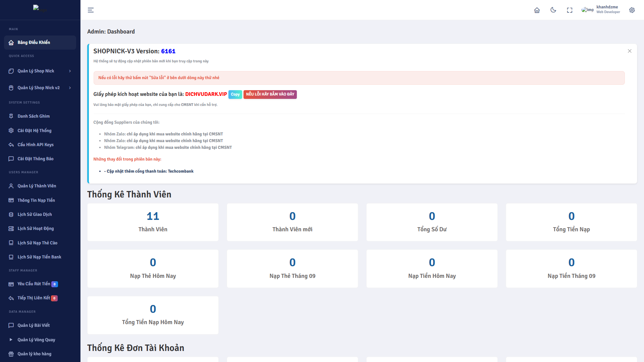Click the Thành Viên statistics card
The image size is (644, 362).
[153, 222]
